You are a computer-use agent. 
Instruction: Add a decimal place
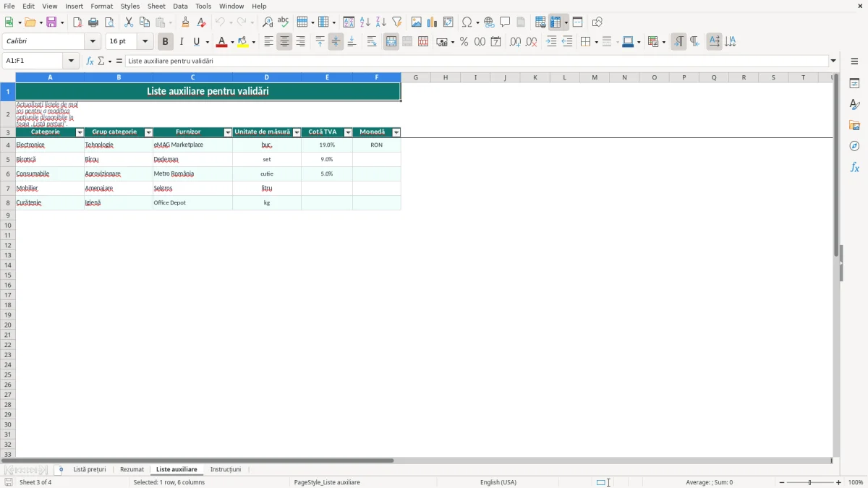pyautogui.click(x=515, y=42)
